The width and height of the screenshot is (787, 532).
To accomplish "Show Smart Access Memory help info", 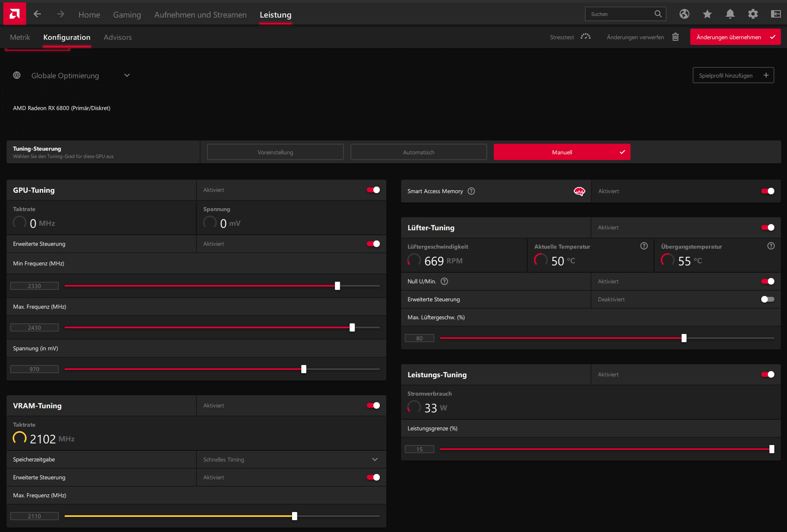I will (x=471, y=191).
